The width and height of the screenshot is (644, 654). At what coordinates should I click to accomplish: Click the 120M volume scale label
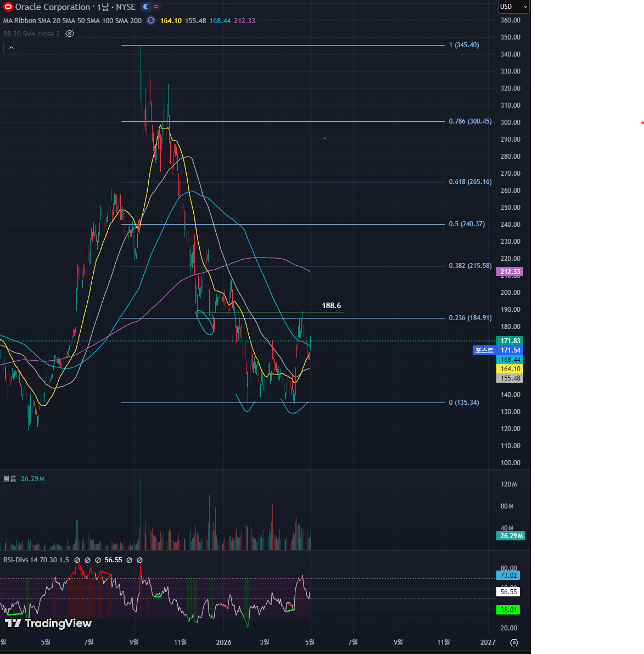pos(508,484)
